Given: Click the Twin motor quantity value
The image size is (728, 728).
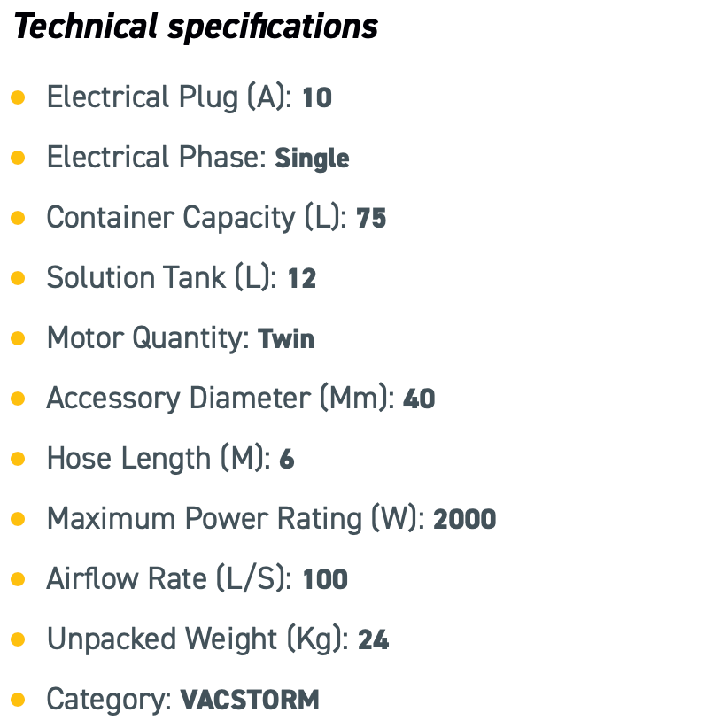Looking at the screenshot, I should [286, 338].
